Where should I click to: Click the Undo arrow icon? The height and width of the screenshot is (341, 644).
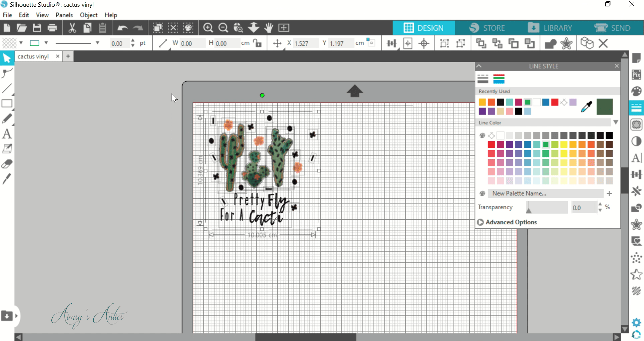[123, 28]
